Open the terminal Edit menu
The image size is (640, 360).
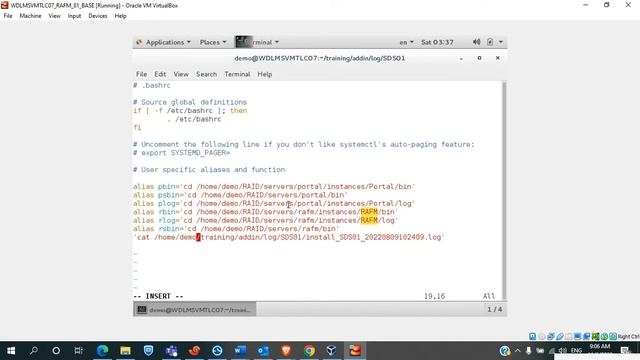pos(160,74)
